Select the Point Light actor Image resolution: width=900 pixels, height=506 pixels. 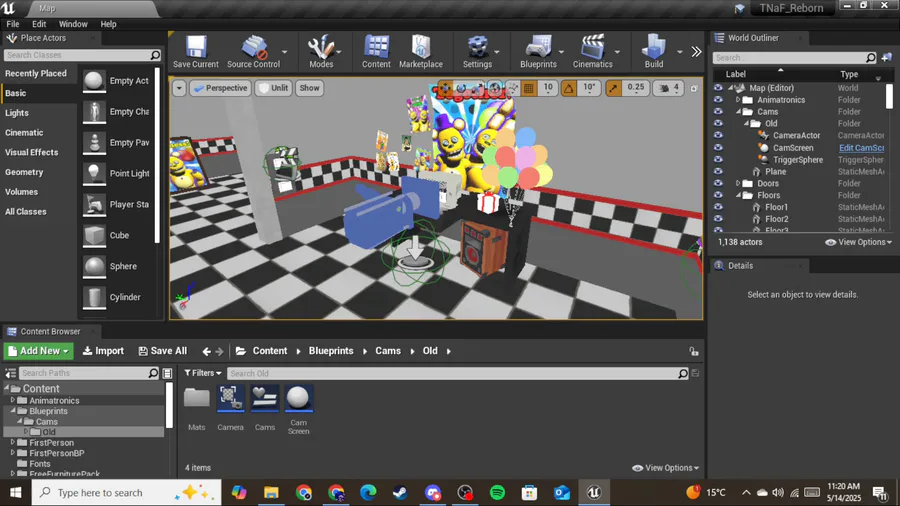[x=117, y=173]
